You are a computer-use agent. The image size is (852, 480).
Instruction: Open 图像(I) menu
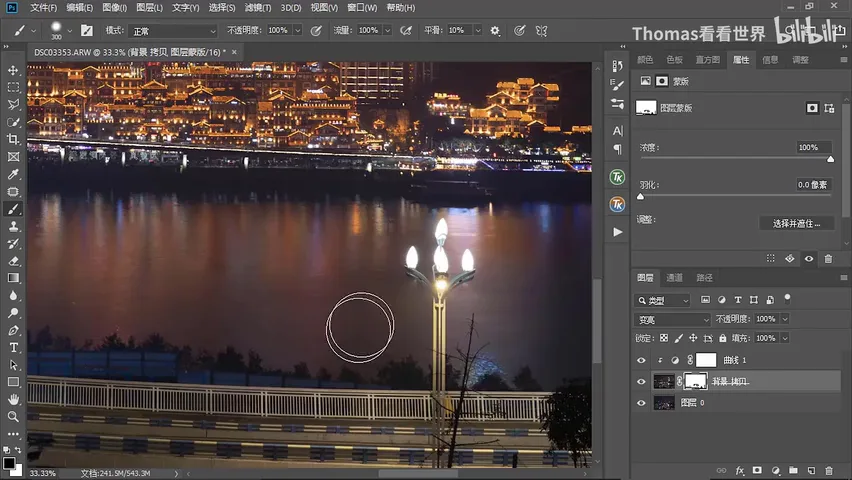114,8
